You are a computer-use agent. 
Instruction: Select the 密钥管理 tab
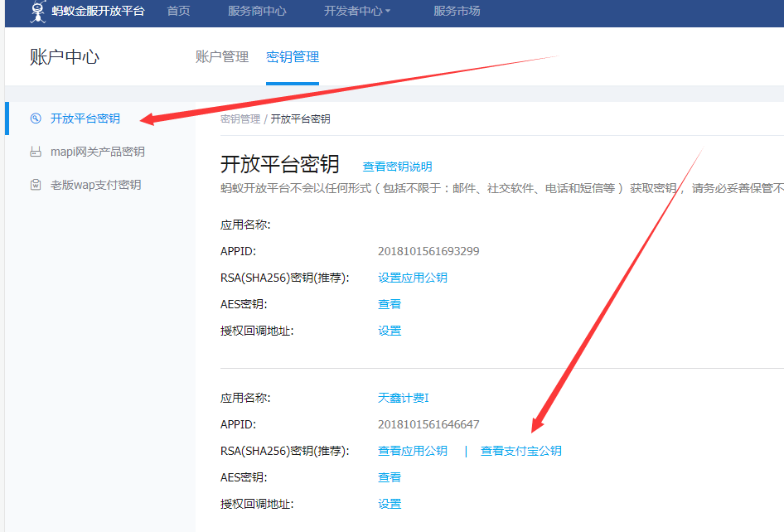pos(293,57)
